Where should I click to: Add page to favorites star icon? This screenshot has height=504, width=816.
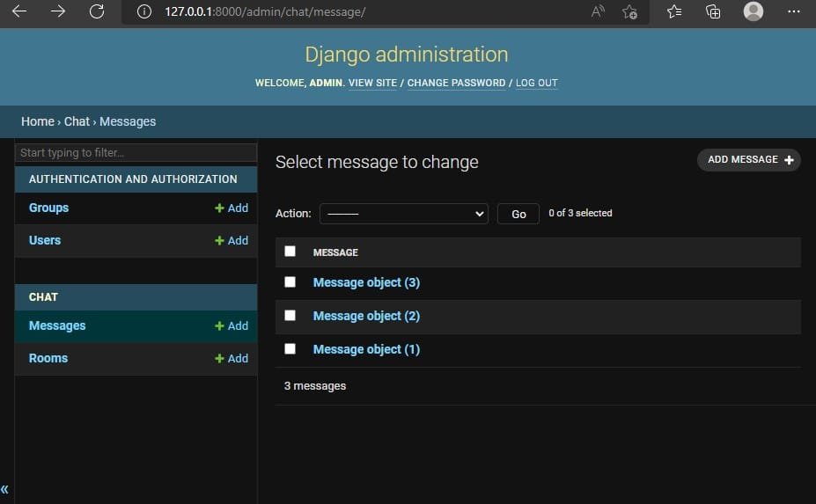pos(629,11)
